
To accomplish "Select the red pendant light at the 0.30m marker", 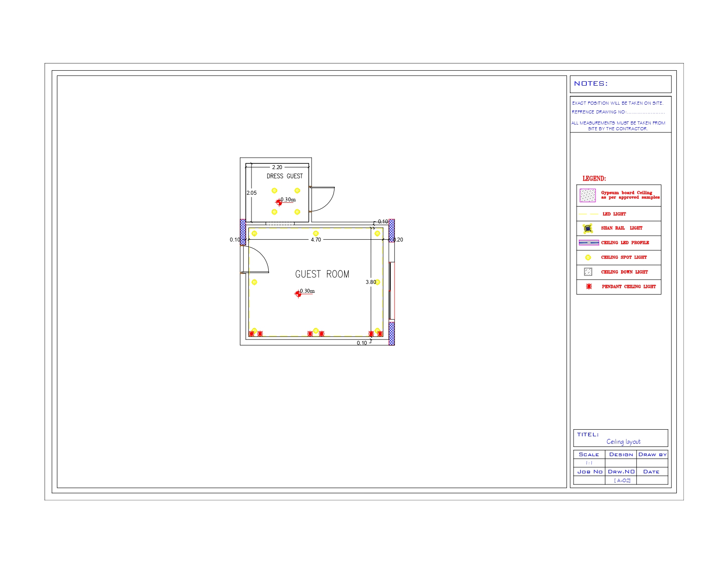I will click(297, 294).
